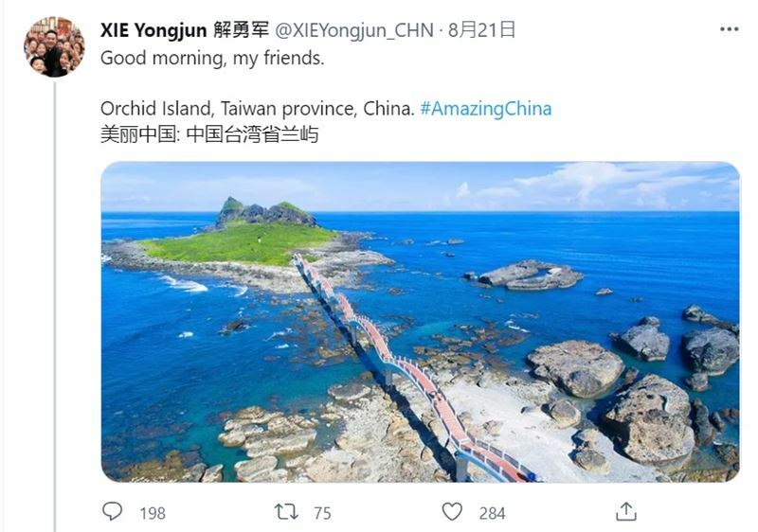Viewport: 758px width, 532px height.
Task: Open the 8月21日 tweet date link
Action: [481, 30]
